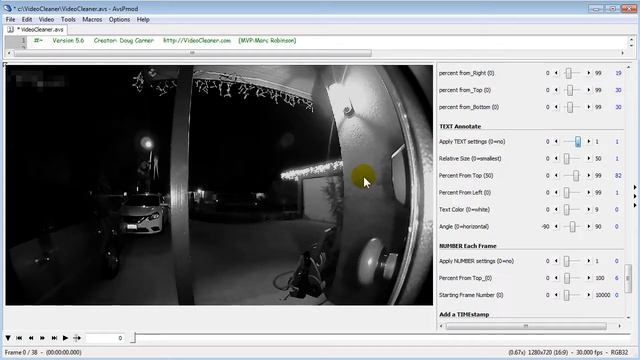
Task: Click the slider panel vertical scrollbar thumb
Action: click(628, 278)
